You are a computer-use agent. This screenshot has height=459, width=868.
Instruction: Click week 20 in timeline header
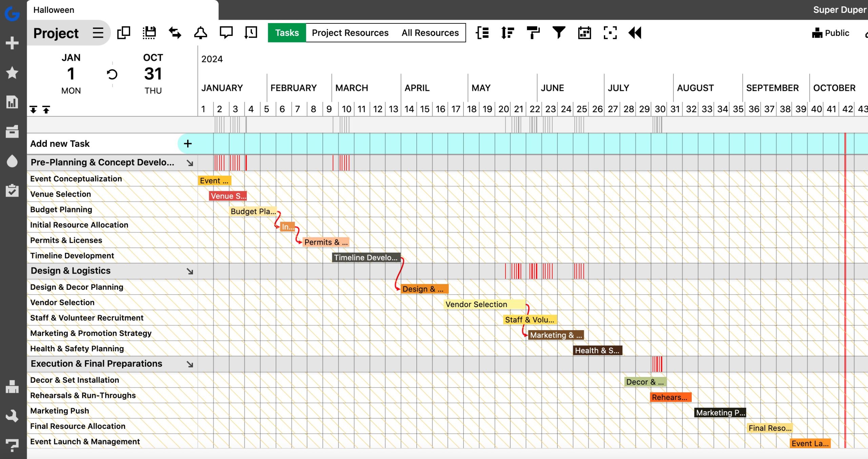[x=503, y=109]
